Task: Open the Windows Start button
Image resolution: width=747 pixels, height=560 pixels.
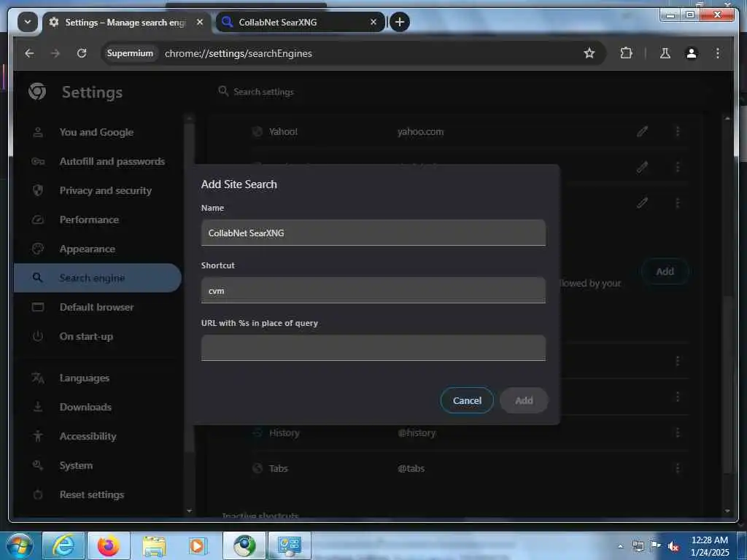Action: tap(18, 545)
